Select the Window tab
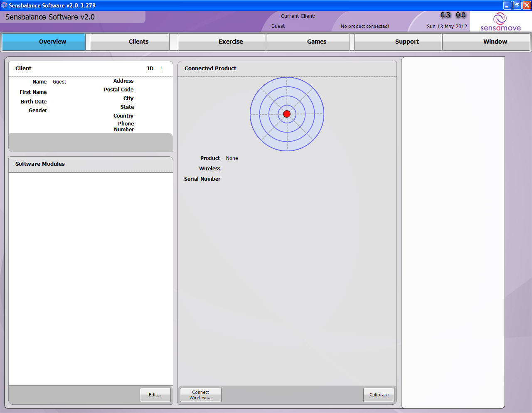 pos(486,42)
